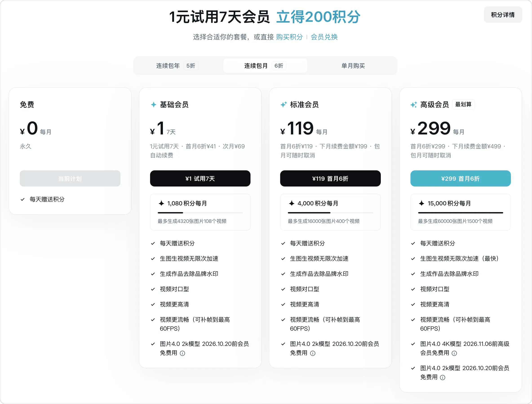This screenshot has width=532, height=404.
Task: Click 首月6折¥299 renewal description
Action: click(x=458, y=151)
